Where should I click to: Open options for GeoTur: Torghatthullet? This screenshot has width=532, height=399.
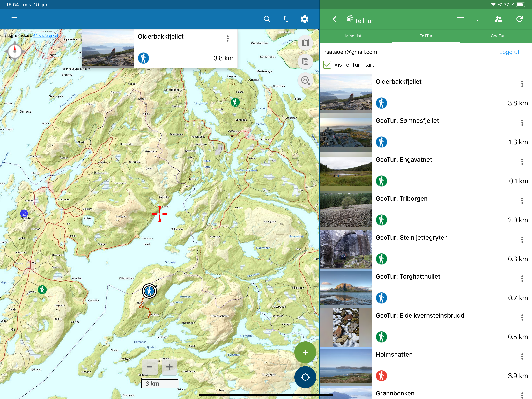(522, 279)
